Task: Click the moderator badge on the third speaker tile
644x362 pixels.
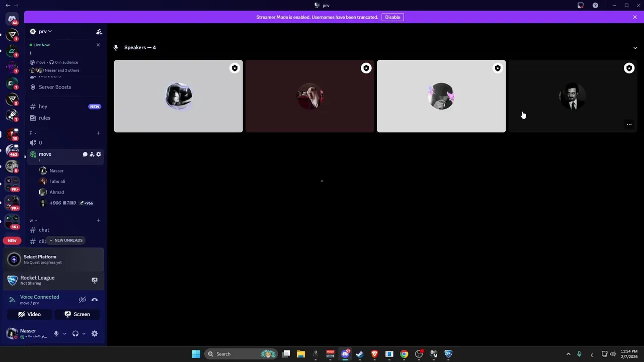Action: pyautogui.click(x=498, y=68)
